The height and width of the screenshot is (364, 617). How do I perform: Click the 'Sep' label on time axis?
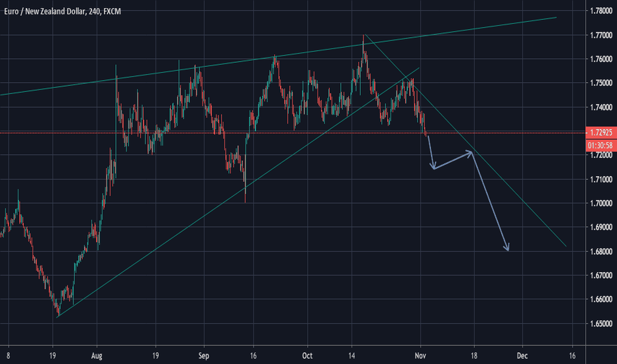click(203, 356)
